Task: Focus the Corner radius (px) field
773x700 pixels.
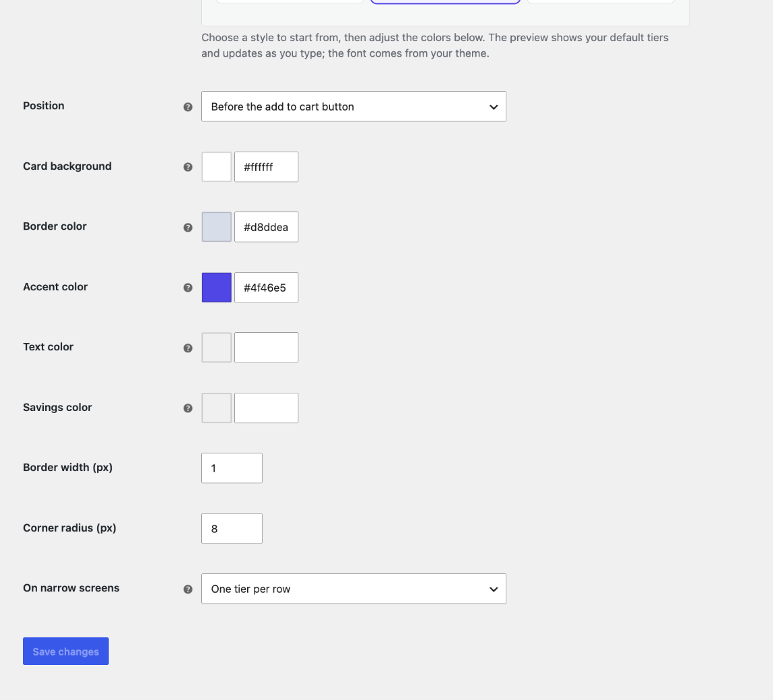Action: (232, 528)
